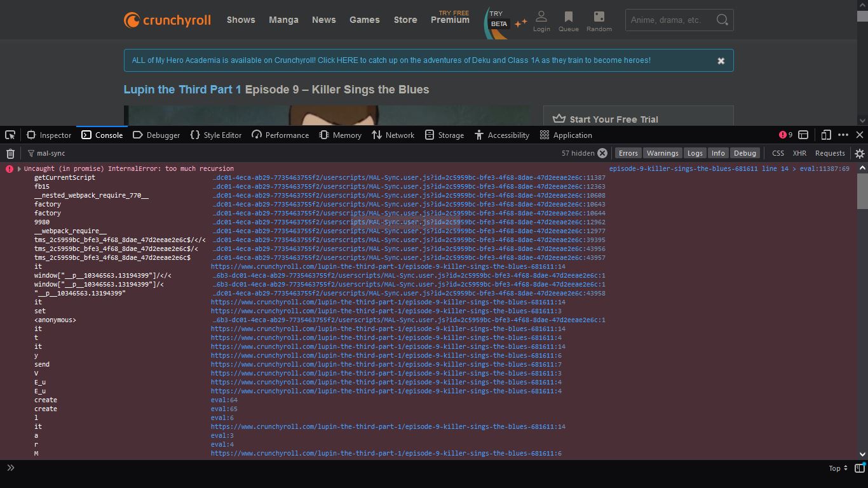Open the Games section

tap(365, 20)
